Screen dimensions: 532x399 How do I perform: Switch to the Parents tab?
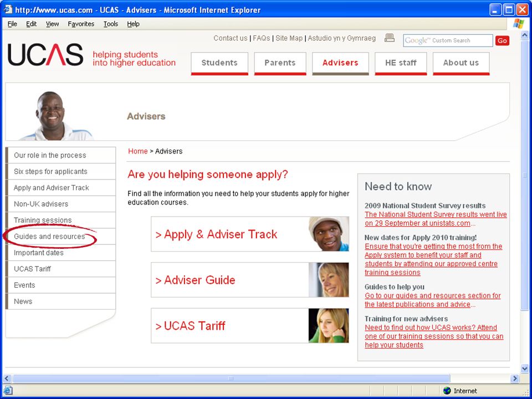tap(280, 63)
